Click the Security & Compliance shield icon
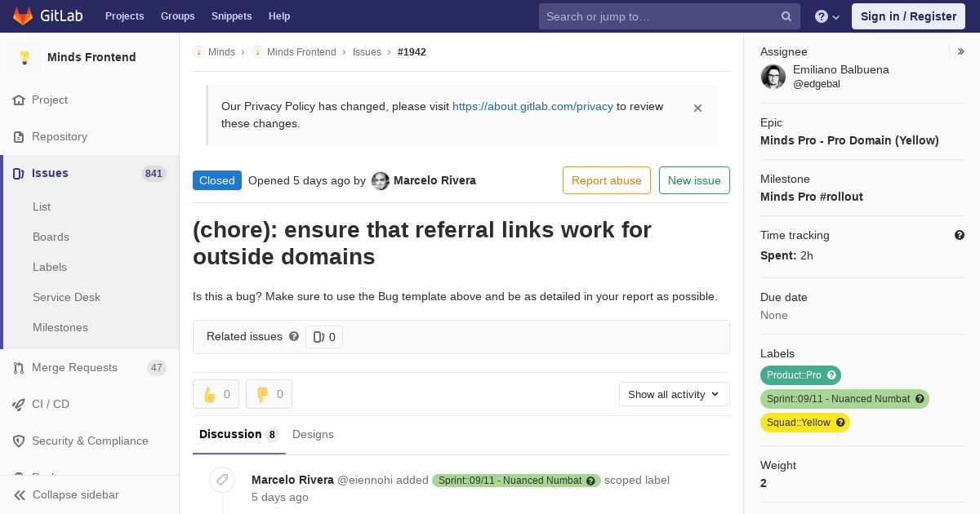The width and height of the screenshot is (980, 514). click(19, 441)
